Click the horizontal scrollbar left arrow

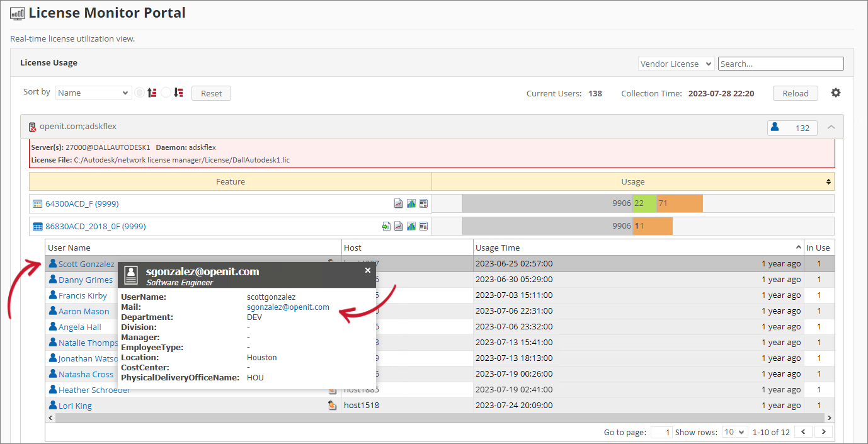click(x=50, y=418)
